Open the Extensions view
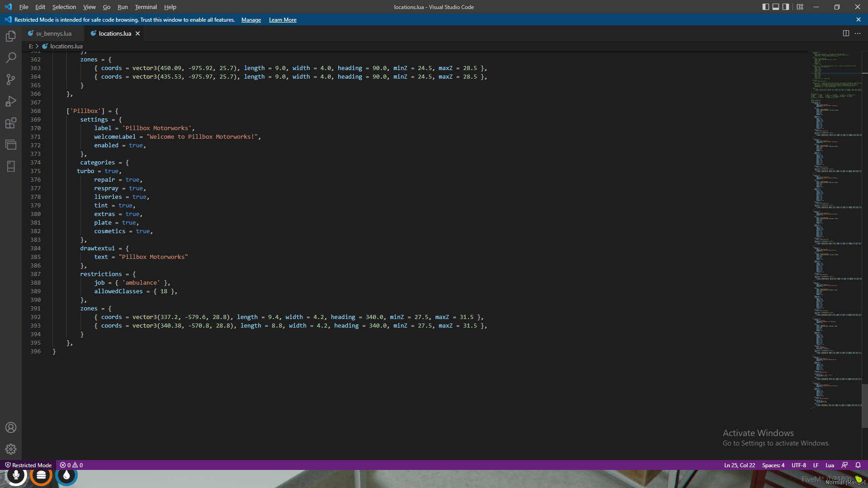Viewport: 868px width, 488px height. [x=11, y=123]
